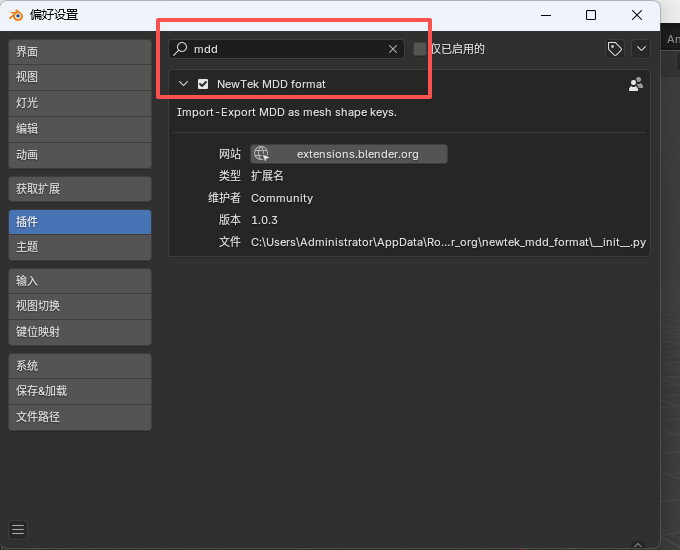Click the 保存&加载 section
Image resolution: width=680 pixels, height=550 pixels.
coord(80,391)
